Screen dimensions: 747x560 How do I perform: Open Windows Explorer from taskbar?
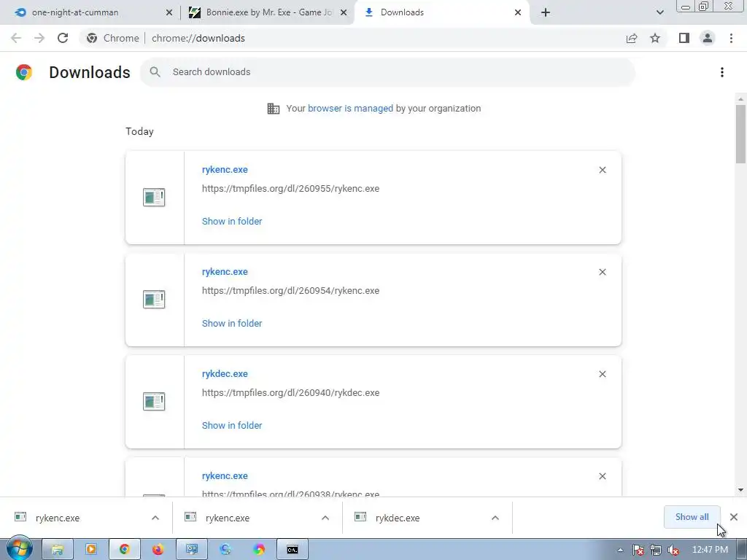[x=58, y=550]
